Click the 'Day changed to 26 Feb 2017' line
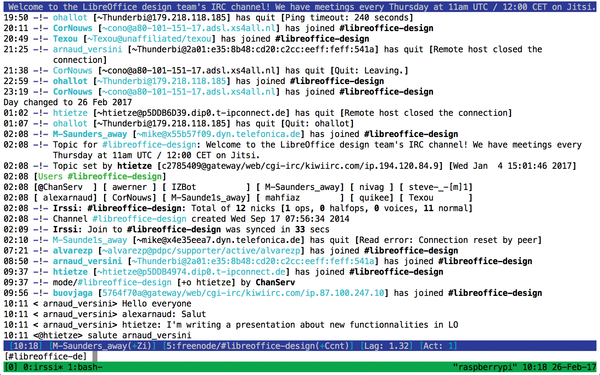This screenshot has height=375, width=600. [x=68, y=103]
